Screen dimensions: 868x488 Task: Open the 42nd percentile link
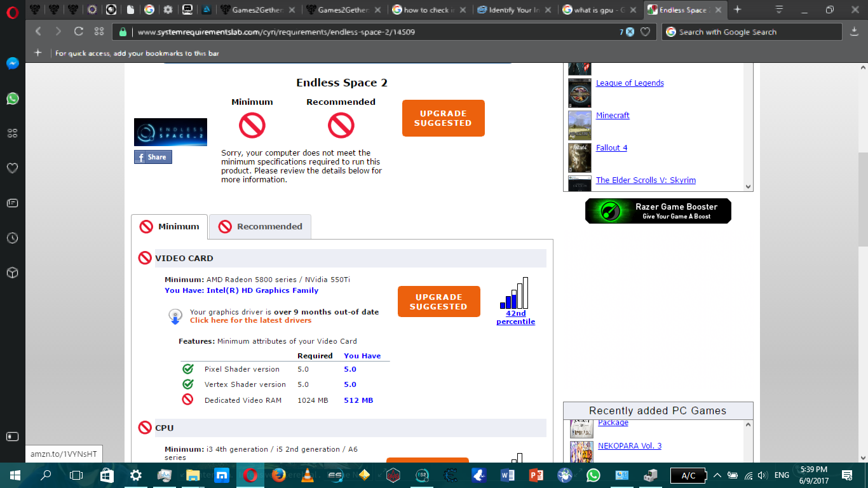[515, 318]
